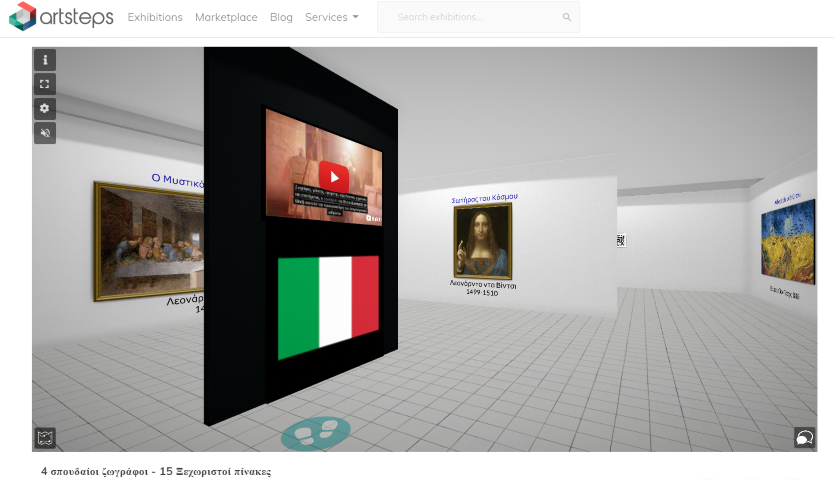Focus the Search exhibitions field
The image size is (834, 480).
click(x=470, y=17)
